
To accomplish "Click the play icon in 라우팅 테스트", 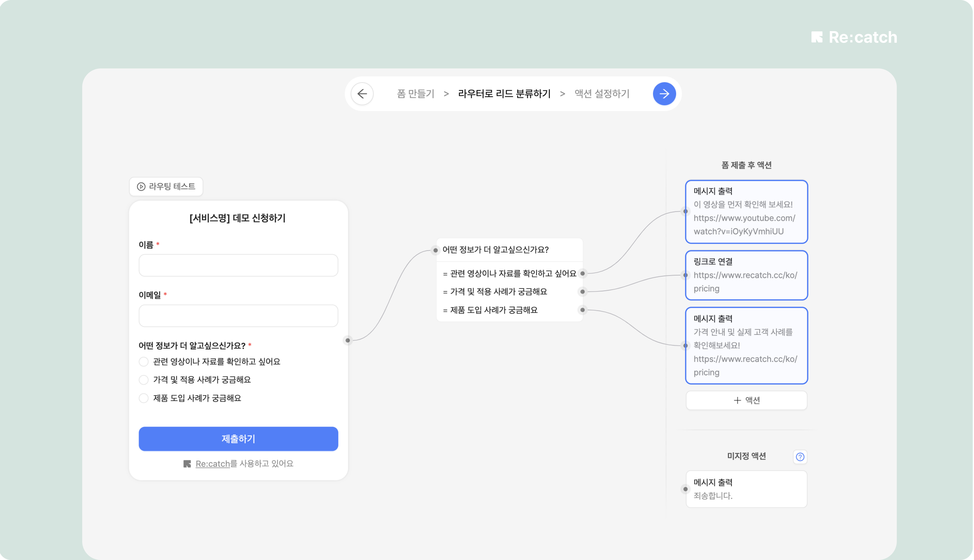I will click(141, 186).
